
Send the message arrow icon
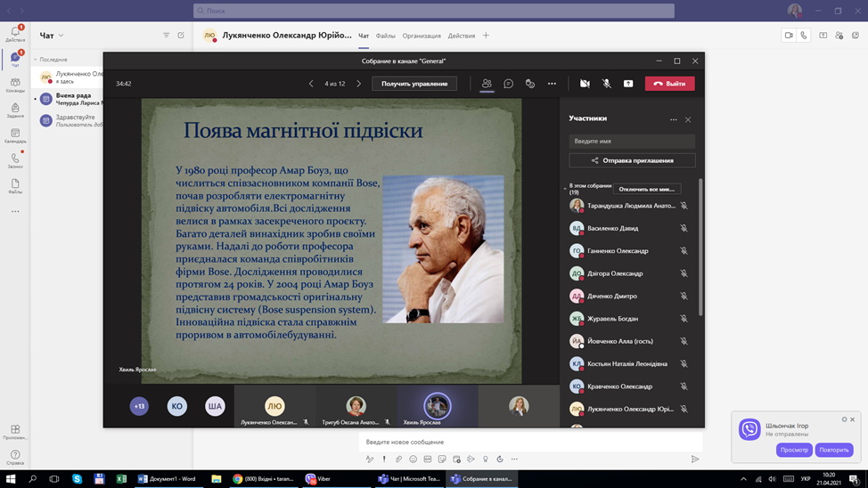pos(695,460)
